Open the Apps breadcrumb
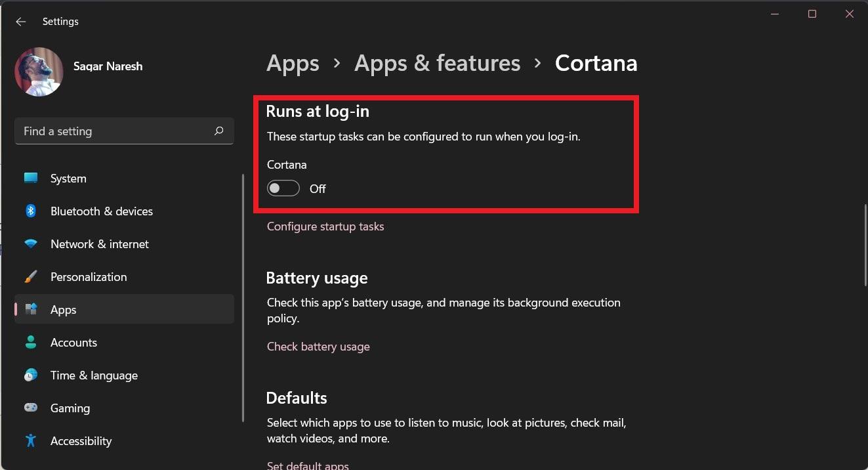This screenshot has width=868, height=470. tap(293, 63)
